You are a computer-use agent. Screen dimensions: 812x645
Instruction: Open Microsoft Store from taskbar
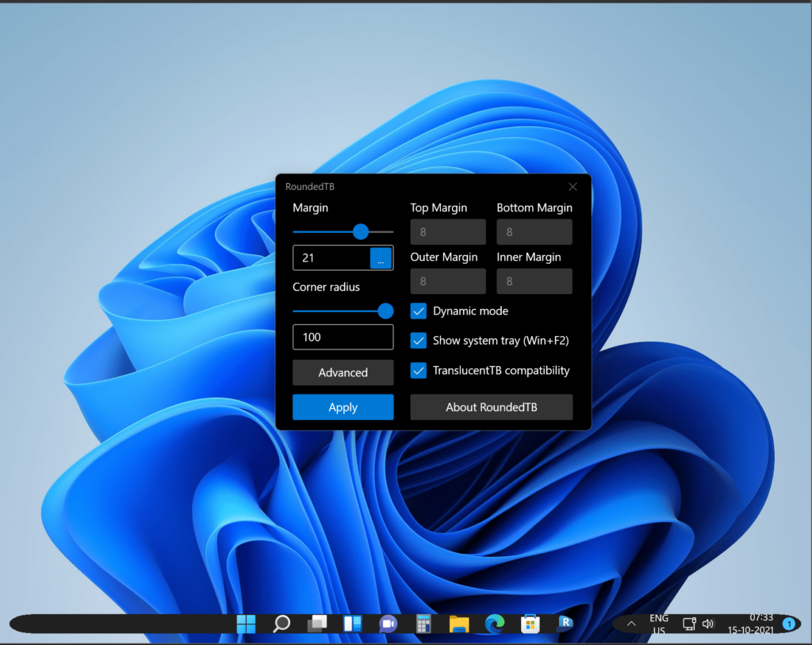pyautogui.click(x=530, y=624)
